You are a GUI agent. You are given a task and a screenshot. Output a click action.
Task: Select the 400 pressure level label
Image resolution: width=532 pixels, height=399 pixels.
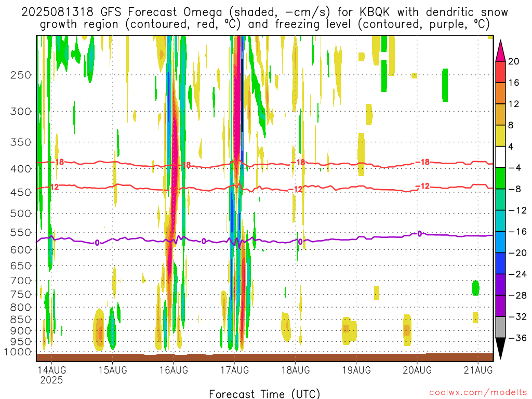[20, 169]
